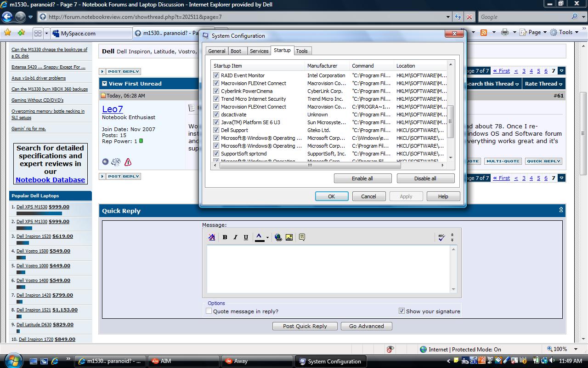
Task: Click the Remove Text Formatting icon
Action: point(212,237)
